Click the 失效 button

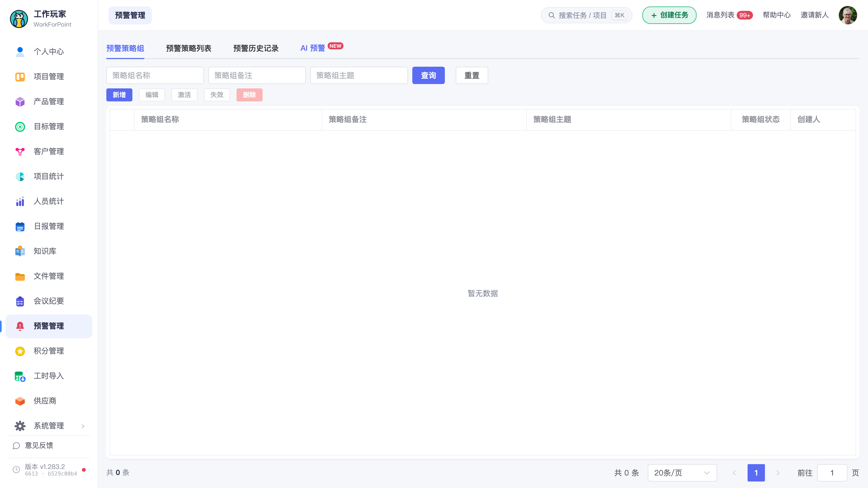(x=217, y=95)
